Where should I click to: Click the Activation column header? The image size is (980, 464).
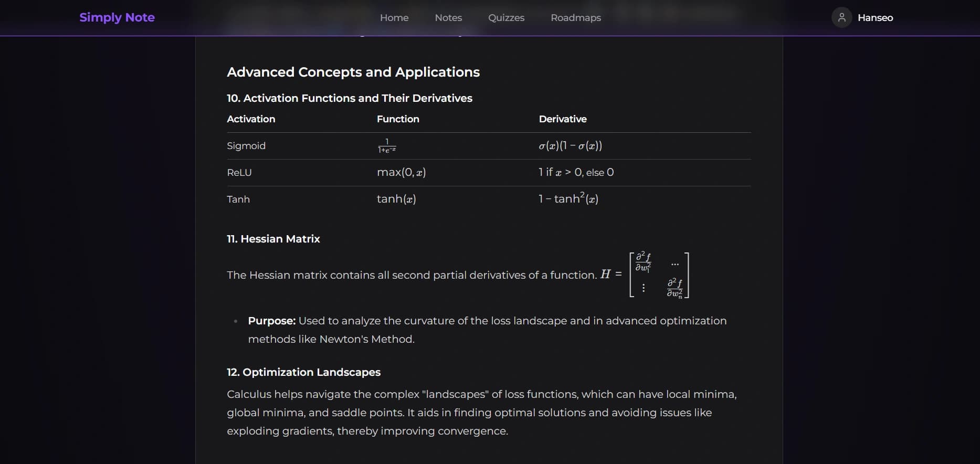click(x=250, y=119)
